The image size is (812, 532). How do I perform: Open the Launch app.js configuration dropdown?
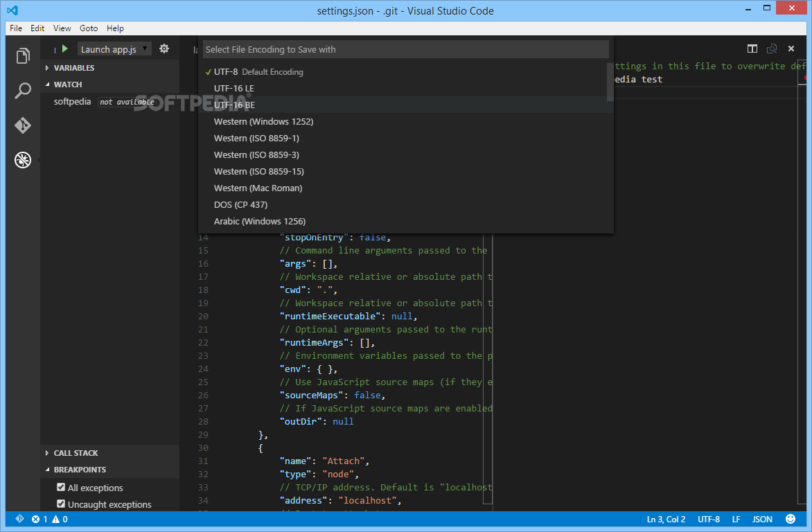114,48
